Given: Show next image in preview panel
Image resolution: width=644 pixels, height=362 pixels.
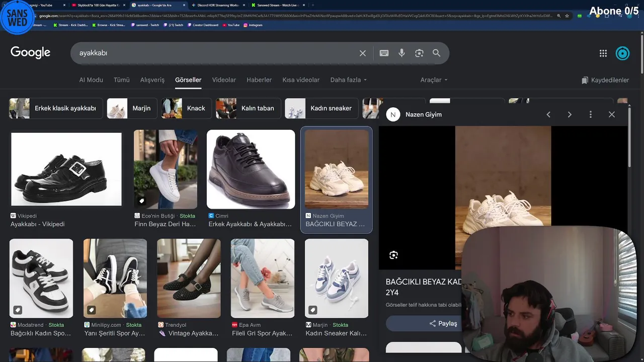Looking at the screenshot, I should click(x=570, y=115).
